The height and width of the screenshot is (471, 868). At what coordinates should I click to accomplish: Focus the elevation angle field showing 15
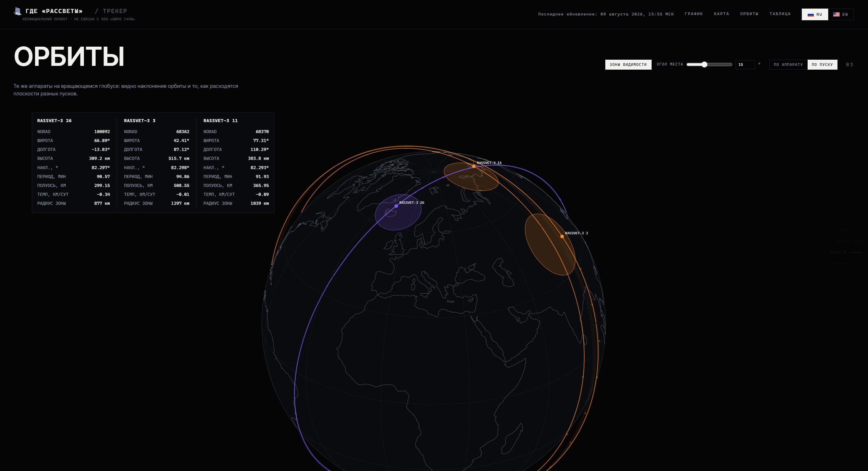[x=745, y=64]
